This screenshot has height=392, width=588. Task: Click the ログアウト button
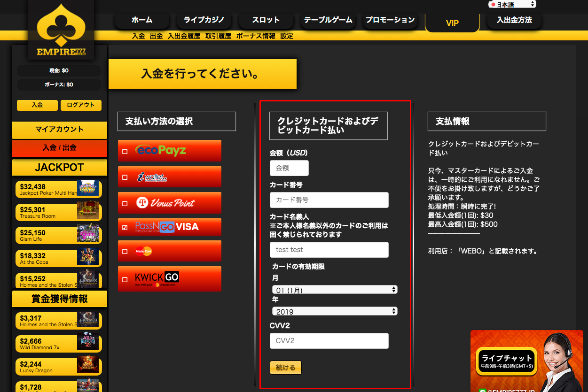tap(81, 105)
